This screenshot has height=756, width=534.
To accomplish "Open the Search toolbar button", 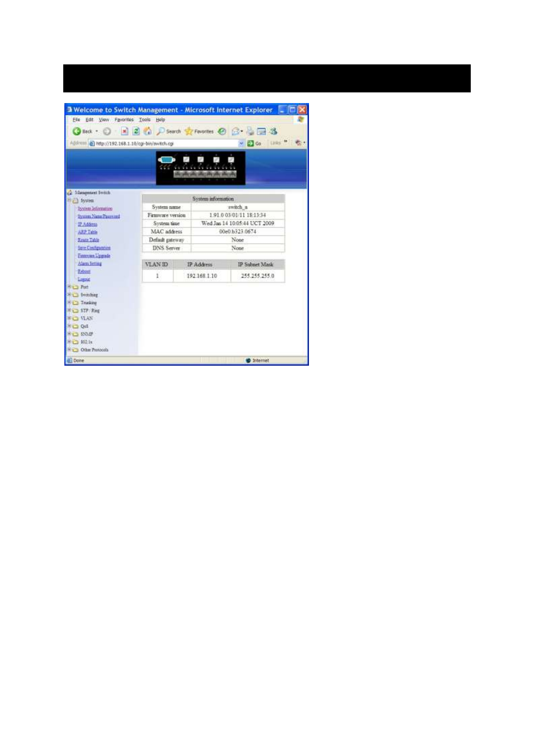I will (168, 132).
